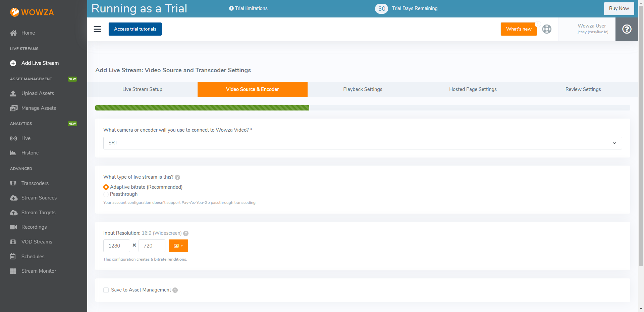Click the height input showing 720

coord(152,246)
